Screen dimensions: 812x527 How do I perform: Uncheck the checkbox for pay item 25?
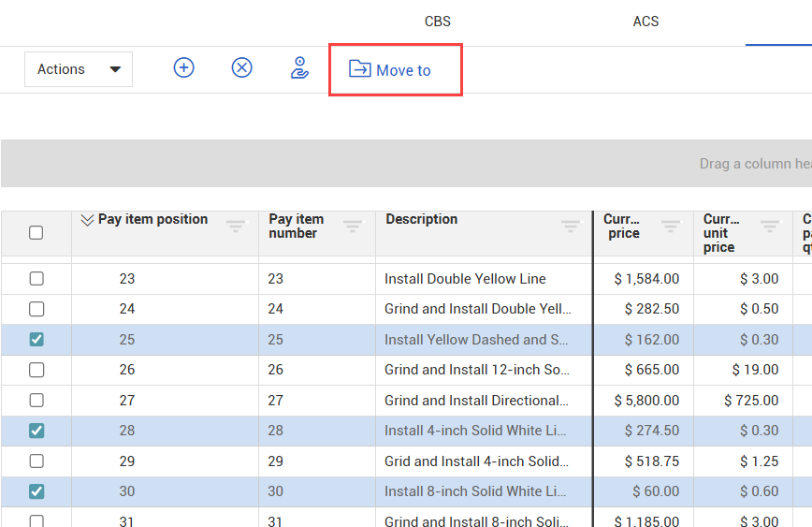click(36, 340)
